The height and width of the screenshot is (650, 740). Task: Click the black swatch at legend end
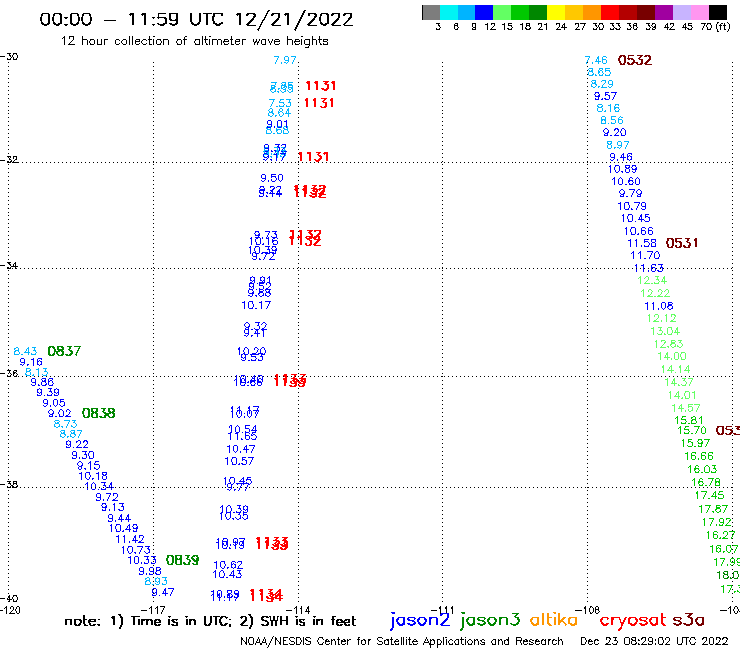[x=718, y=13]
